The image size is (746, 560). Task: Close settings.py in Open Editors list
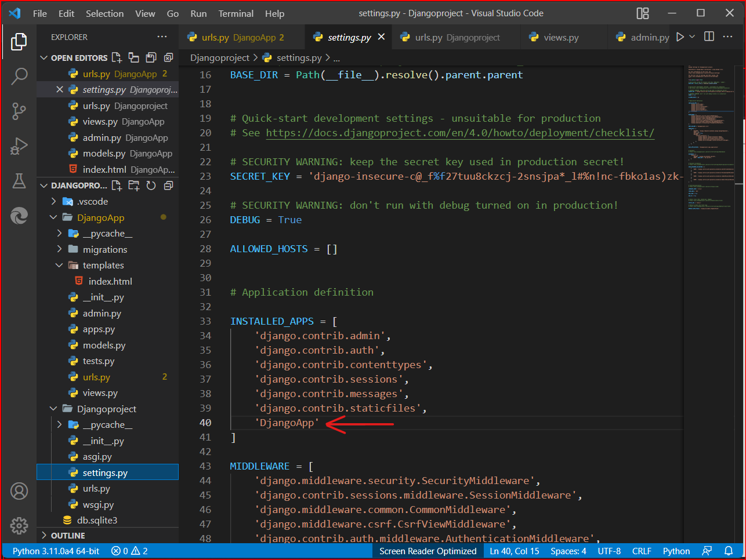tap(60, 89)
